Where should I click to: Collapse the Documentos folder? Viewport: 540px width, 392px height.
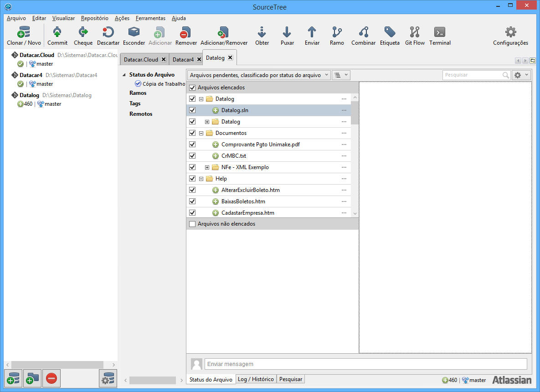pos(201,133)
